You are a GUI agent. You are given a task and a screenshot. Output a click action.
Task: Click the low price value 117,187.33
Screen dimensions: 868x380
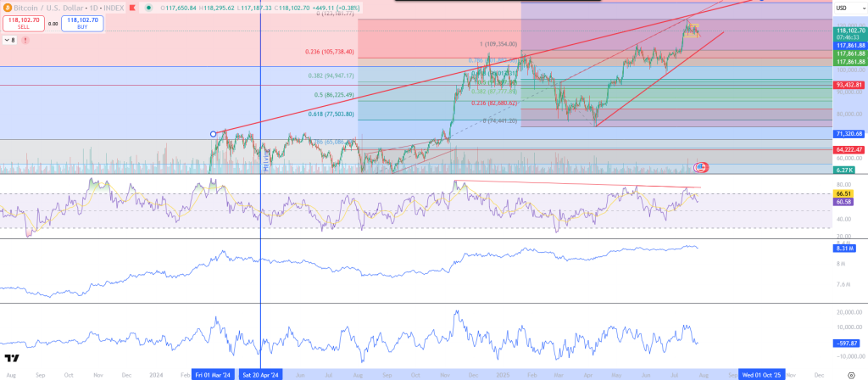[257, 8]
